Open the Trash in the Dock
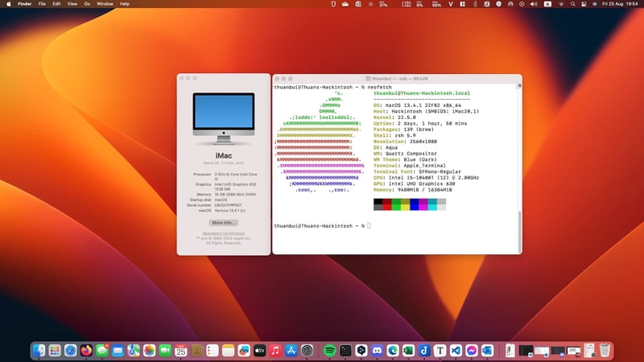Image resolution: width=644 pixels, height=362 pixels. [x=605, y=351]
